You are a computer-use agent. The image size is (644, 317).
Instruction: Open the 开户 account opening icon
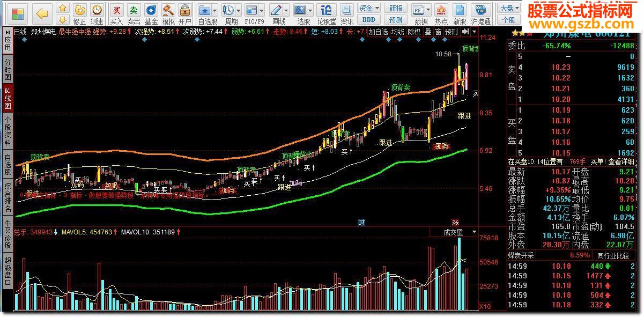pyautogui.click(x=185, y=10)
